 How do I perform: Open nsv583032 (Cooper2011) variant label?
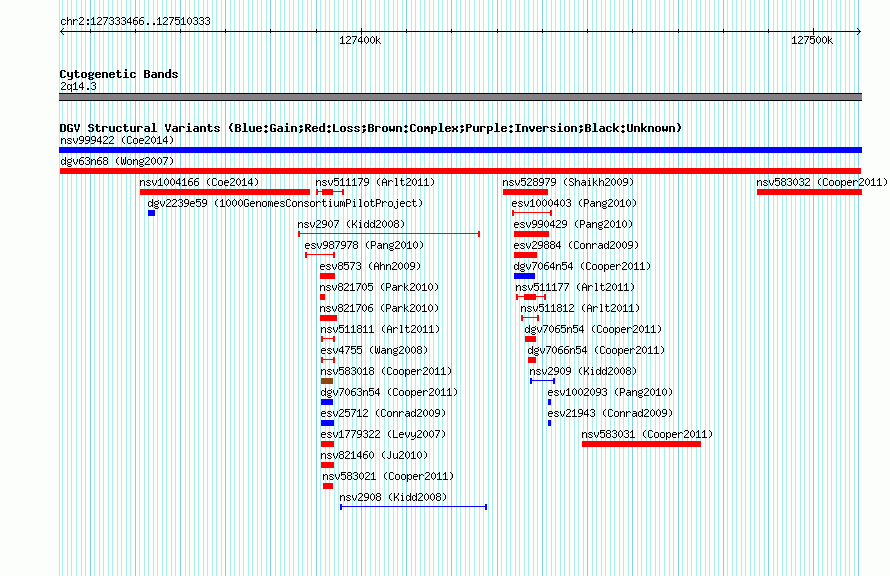point(822,182)
